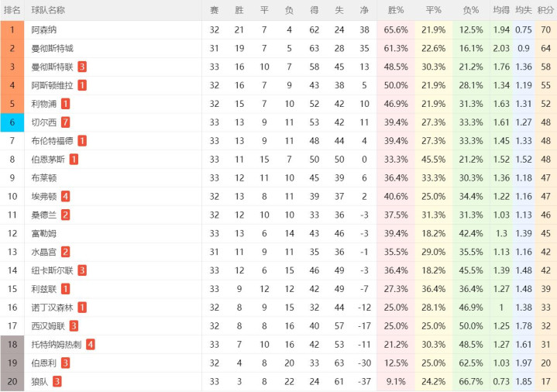The image size is (557, 392).
Task: Click the red badge 4 beside 托特纳姆热刺
Action: [91, 344]
